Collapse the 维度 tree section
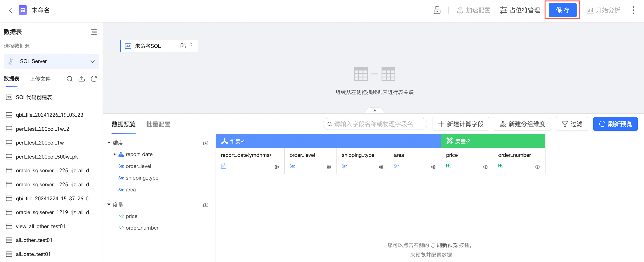Viewport: 644px width, 262px height. [x=109, y=143]
